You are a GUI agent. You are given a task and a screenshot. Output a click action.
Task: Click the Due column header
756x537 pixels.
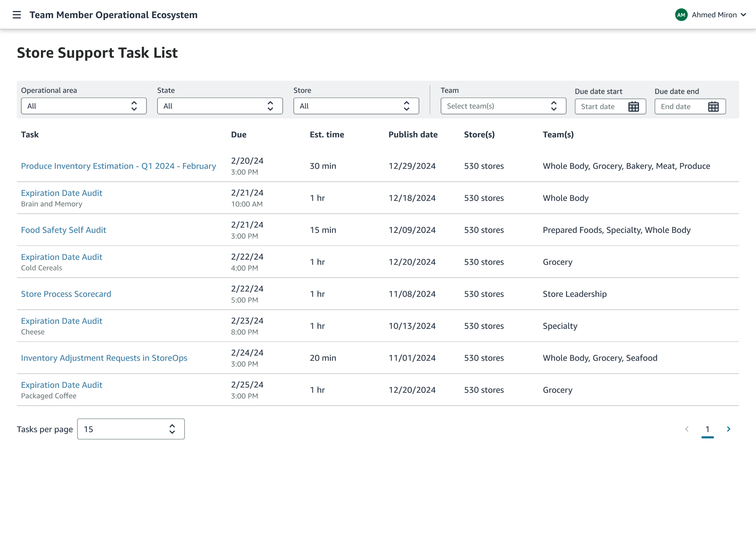pos(239,135)
